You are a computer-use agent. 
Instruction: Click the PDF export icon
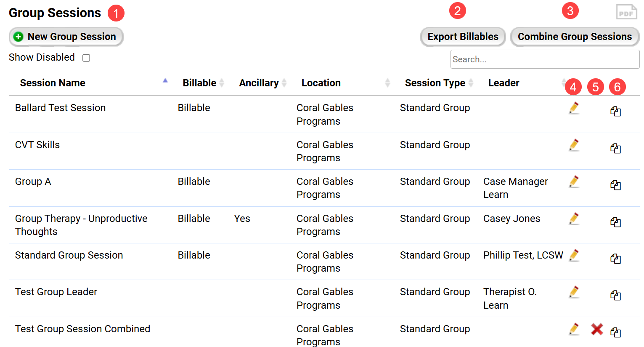[626, 12]
